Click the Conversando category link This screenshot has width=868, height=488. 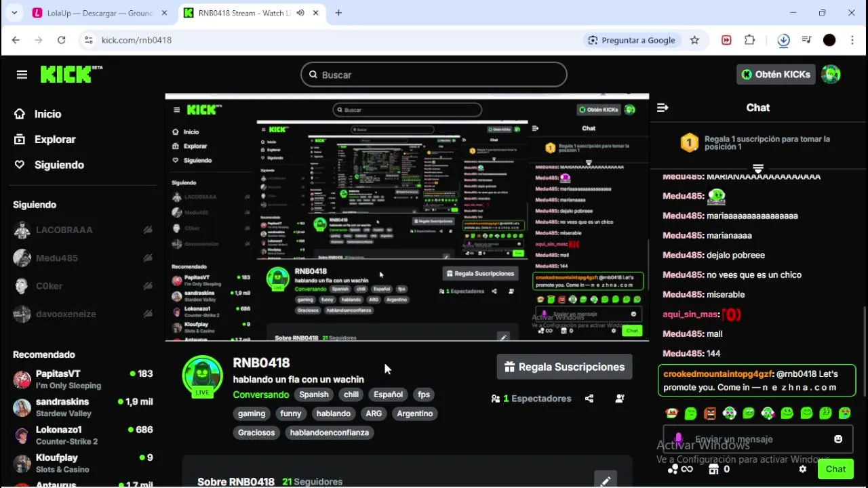(261, 394)
